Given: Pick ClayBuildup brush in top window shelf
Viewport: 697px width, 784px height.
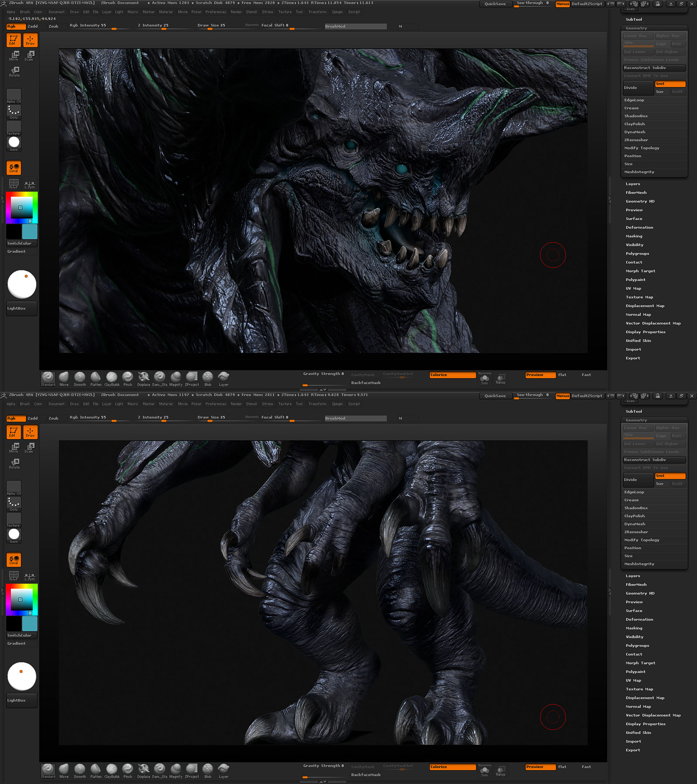Looking at the screenshot, I should coord(112,379).
